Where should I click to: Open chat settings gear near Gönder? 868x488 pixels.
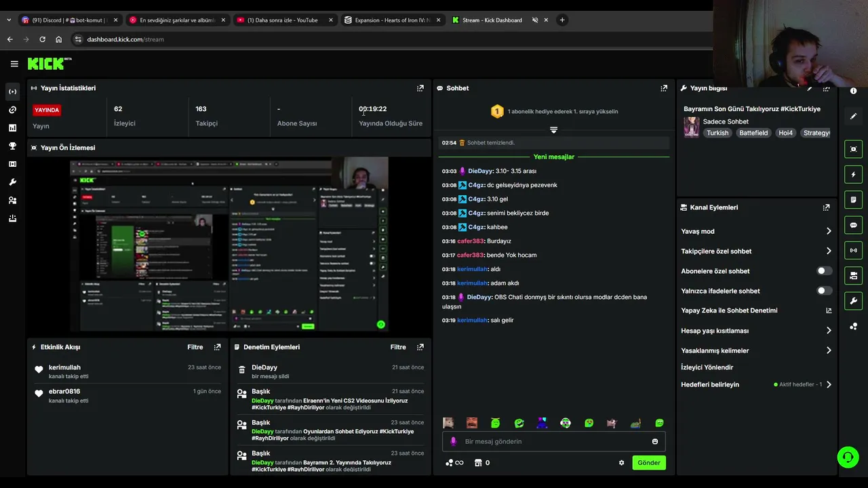[x=621, y=463]
